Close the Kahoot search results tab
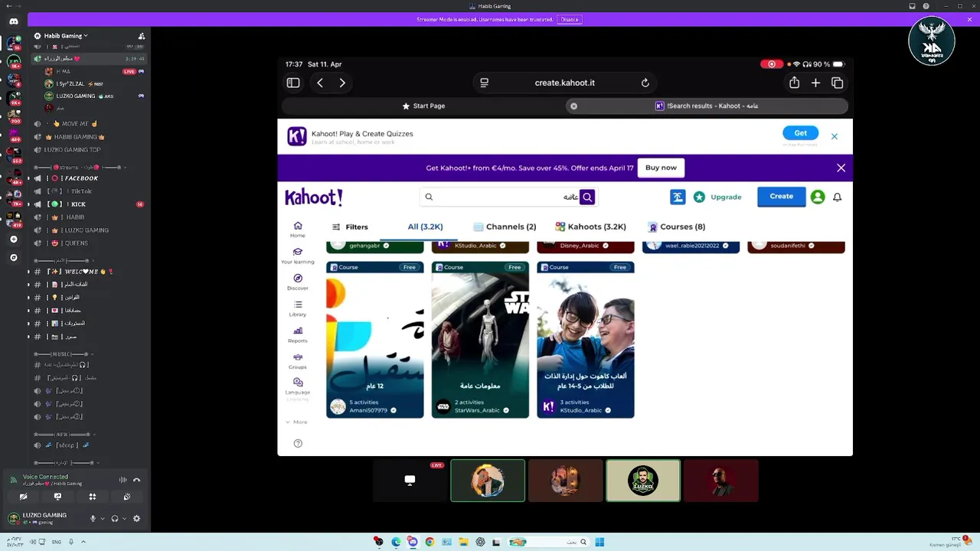The image size is (980, 551). [x=573, y=106]
